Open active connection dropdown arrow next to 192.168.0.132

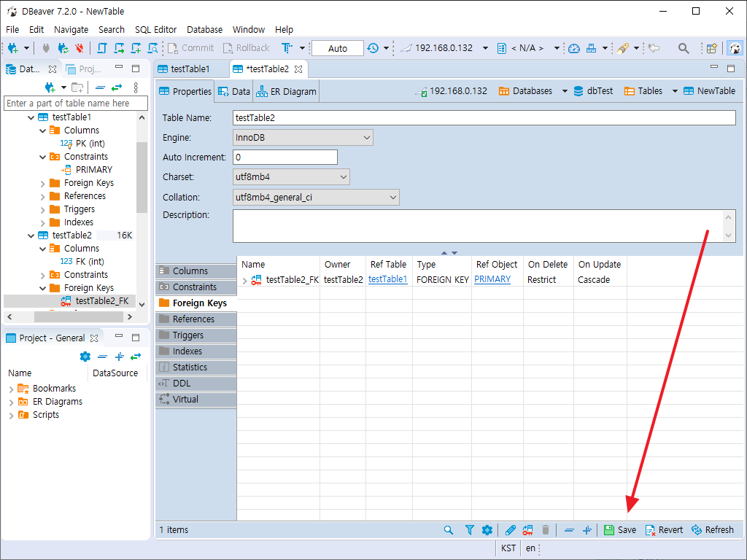pyautogui.click(x=485, y=48)
